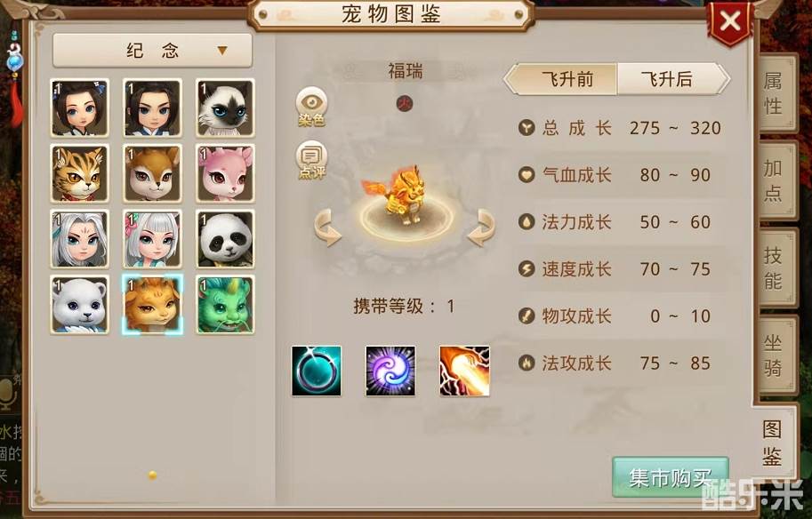Screen dimensions: 812x519
Task: Click the 集市购买 button
Action: pyautogui.click(x=670, y=477)
